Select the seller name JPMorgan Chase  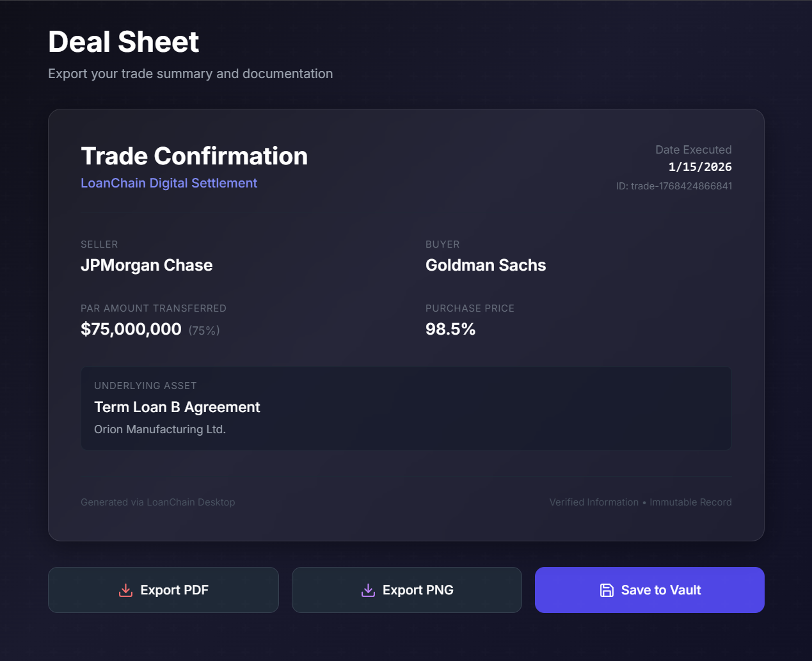tap(147, 265)
